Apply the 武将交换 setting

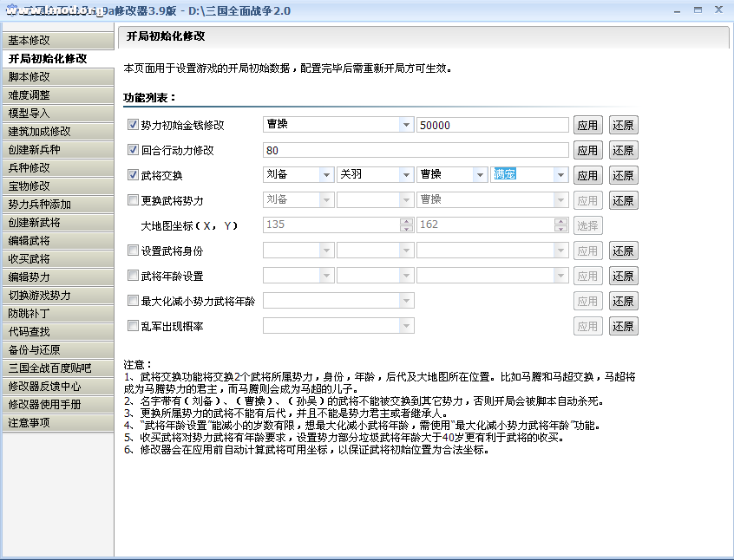click(587, 175)
